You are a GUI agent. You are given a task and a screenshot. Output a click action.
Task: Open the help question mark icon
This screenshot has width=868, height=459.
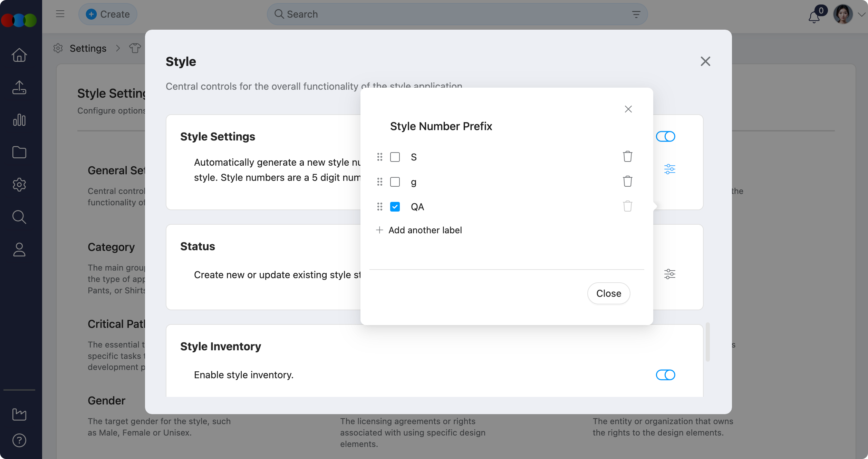pos(19,440)
